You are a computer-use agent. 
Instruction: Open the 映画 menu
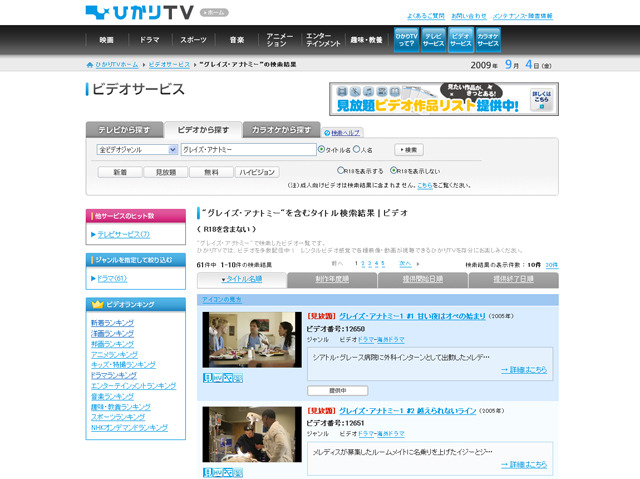click(x=107, y=40)
